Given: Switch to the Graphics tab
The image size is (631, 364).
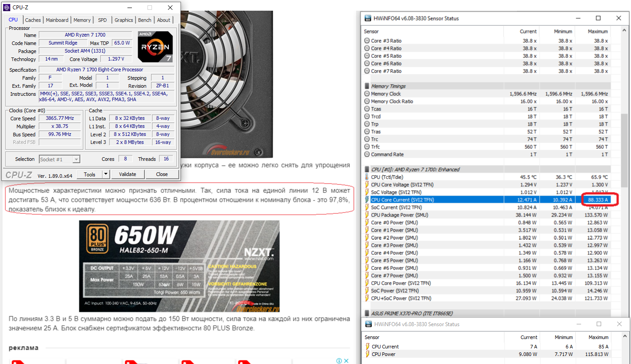Looking at the screenshot, I should tap(124, 20).
